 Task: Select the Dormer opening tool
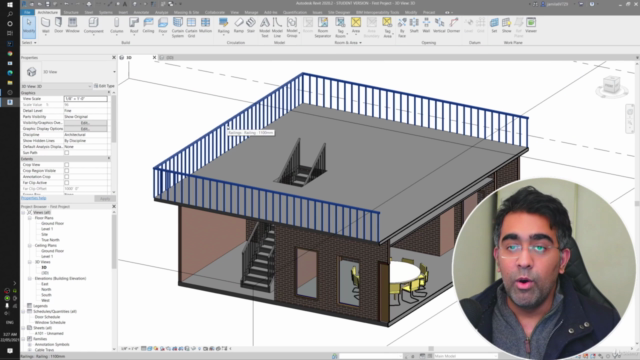point(453,26)
